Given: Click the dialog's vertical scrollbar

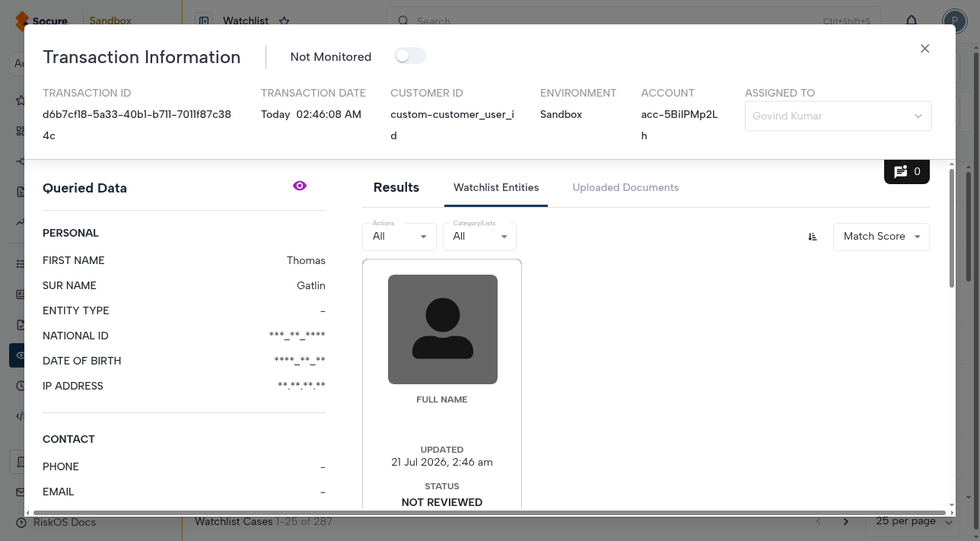Looking at the screenshot, I should (951, 228).
